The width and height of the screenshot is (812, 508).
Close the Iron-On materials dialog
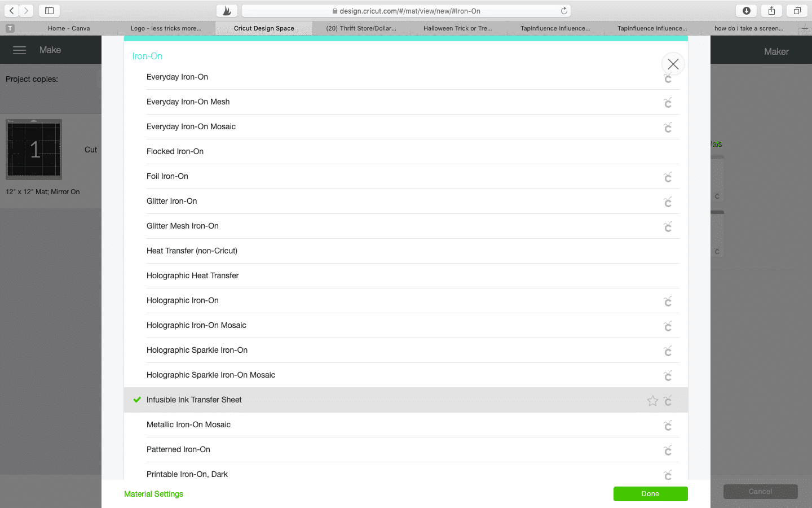(673, 64)
